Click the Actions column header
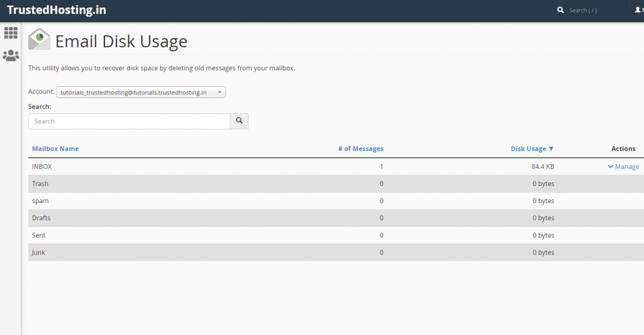This screenshot has width=644, height=335. click(623, 148)
